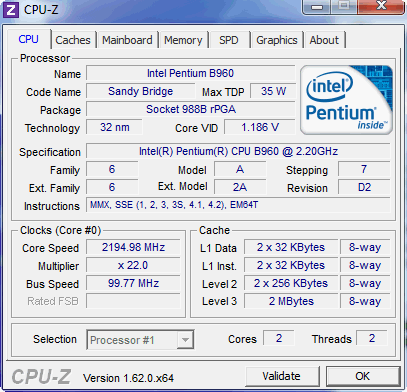
Task: Click the Specification field with 2.20GHz
Action: click(238, 151)
